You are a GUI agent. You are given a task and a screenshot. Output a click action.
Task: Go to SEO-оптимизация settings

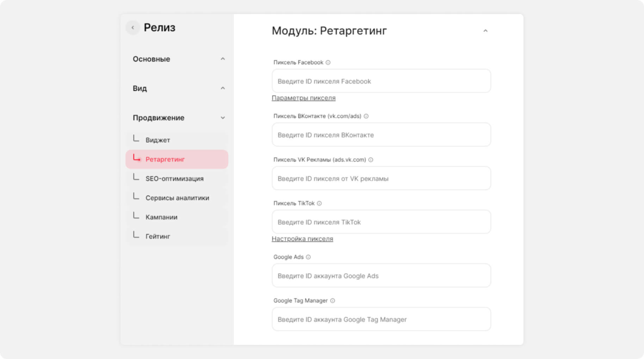[x=174, y=179]
